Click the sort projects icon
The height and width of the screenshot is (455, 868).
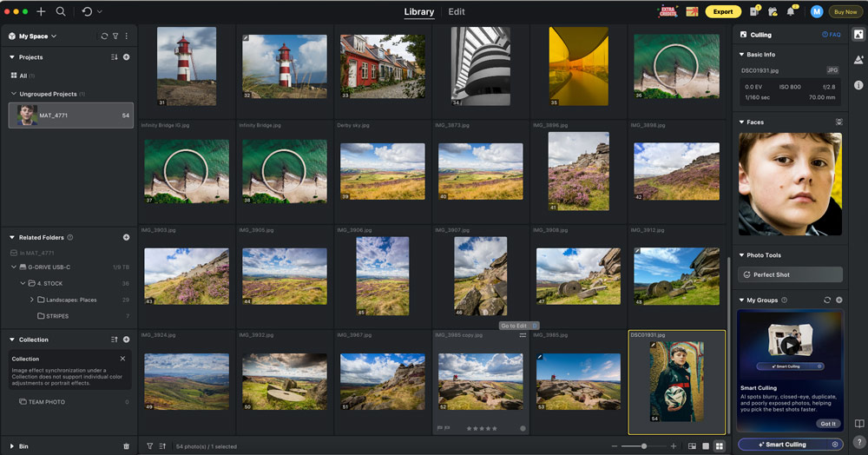tap(114, 57)
